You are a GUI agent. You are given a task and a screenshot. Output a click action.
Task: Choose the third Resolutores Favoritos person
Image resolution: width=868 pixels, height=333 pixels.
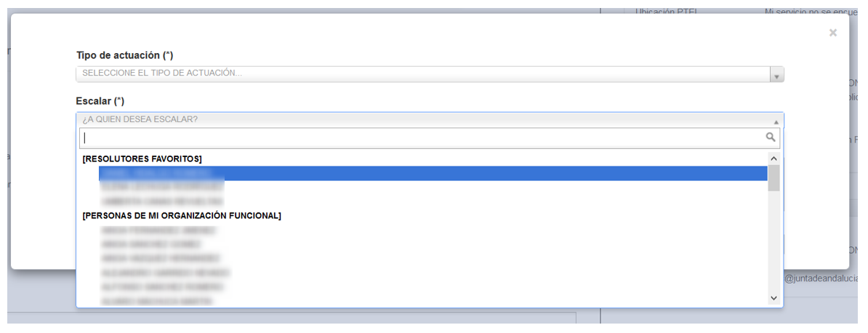(x=433, y=201)
